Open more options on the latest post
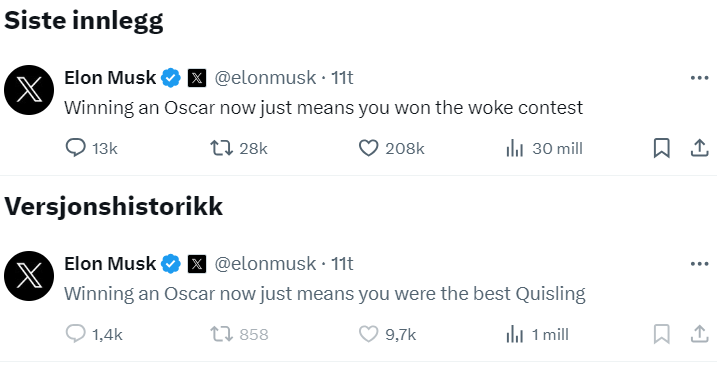Viewport: 717px width, 367px height. click(x=700, y=78)
